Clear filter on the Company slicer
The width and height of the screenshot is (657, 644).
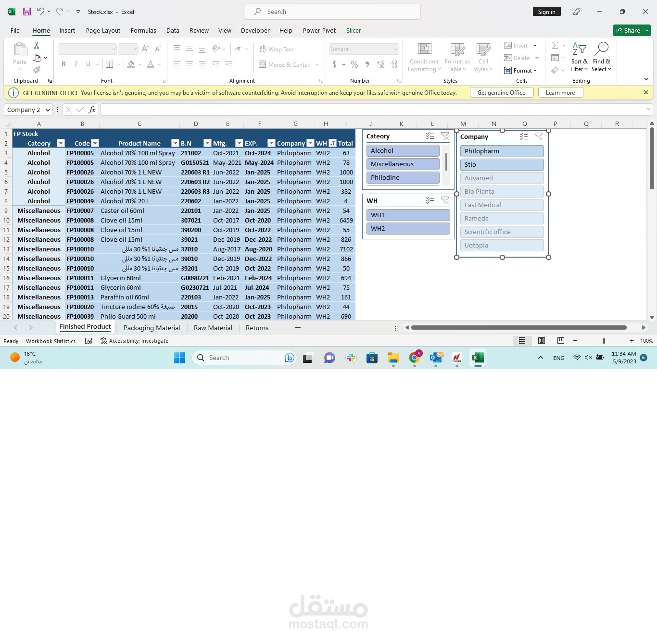coord(539,137)
